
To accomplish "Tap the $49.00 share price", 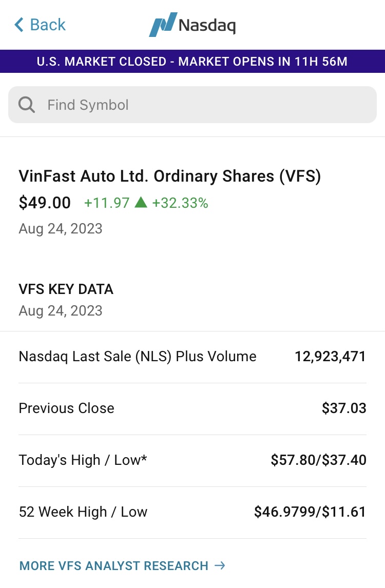I will click(45, 203).
